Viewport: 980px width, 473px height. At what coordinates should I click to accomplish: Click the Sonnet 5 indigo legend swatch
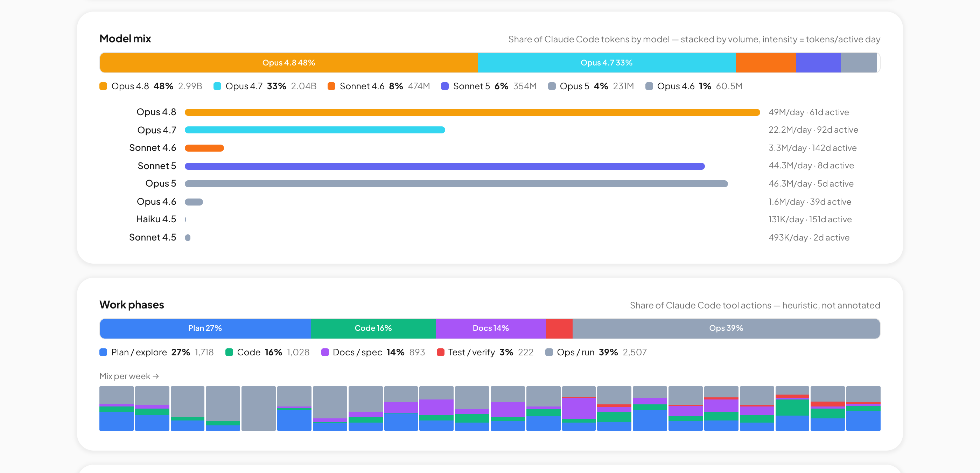[x=445, y=86]
